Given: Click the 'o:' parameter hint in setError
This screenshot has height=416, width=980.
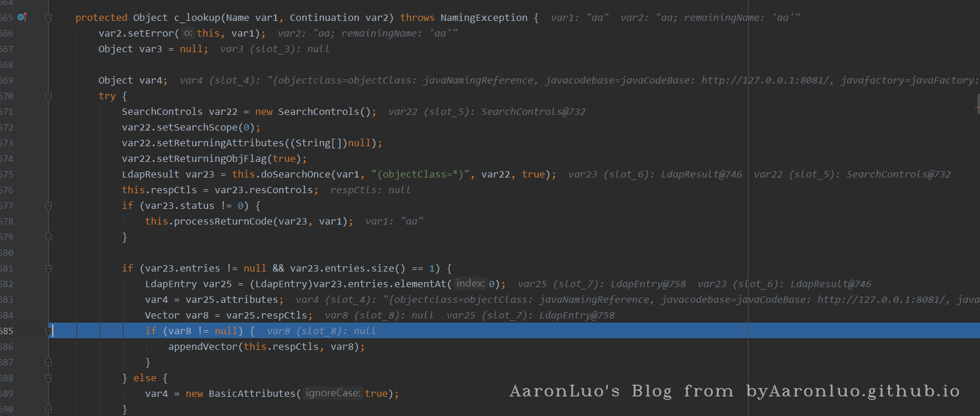Looking at the screenshot, I should point(188,34).
